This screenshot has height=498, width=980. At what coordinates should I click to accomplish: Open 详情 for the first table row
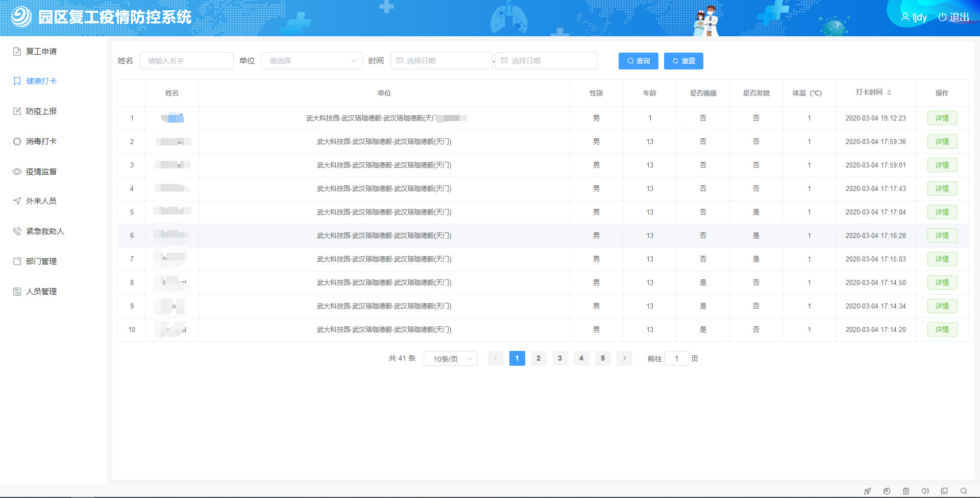[942, 118]
